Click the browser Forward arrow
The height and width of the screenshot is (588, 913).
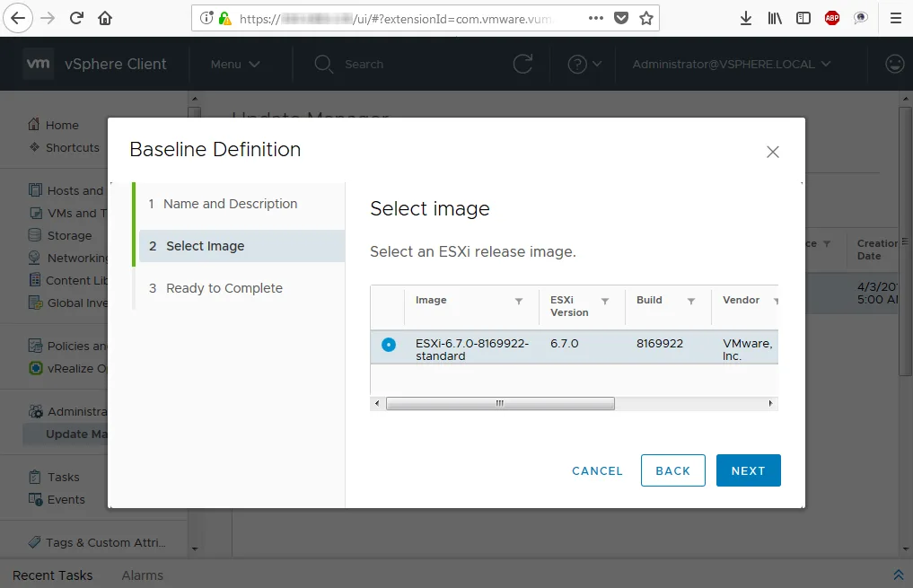point(48,18)
